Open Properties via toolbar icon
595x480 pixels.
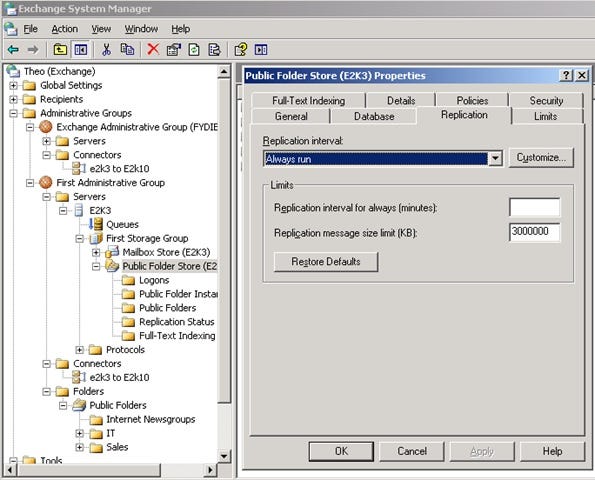pyautogui.click(x=174, y=49)
